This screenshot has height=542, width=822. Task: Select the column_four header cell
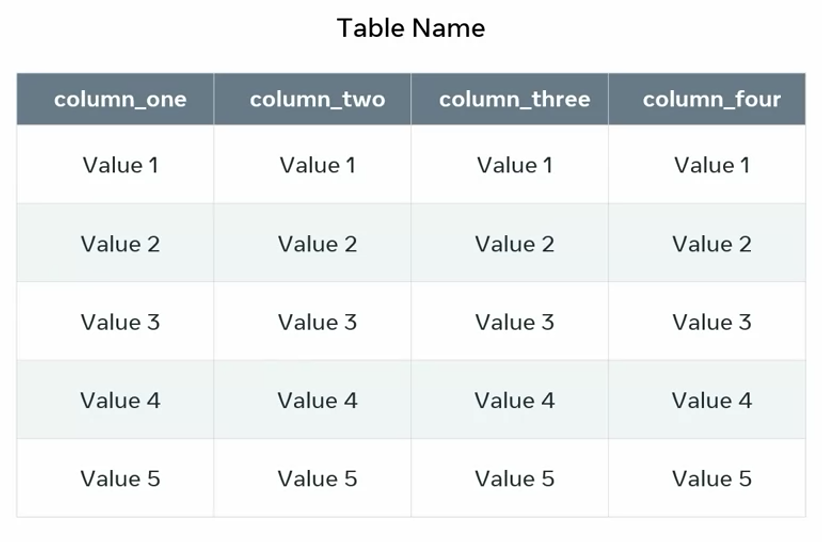pos(711,99)
